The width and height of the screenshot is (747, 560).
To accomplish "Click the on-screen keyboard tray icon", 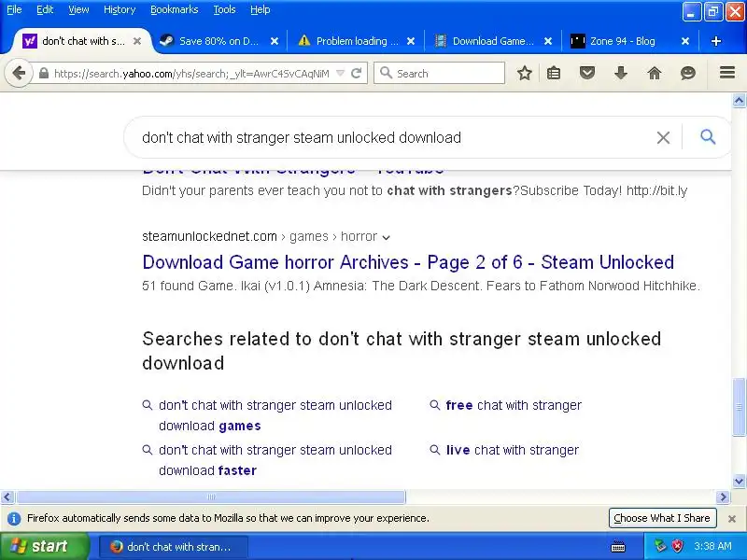I will [618, 546].
